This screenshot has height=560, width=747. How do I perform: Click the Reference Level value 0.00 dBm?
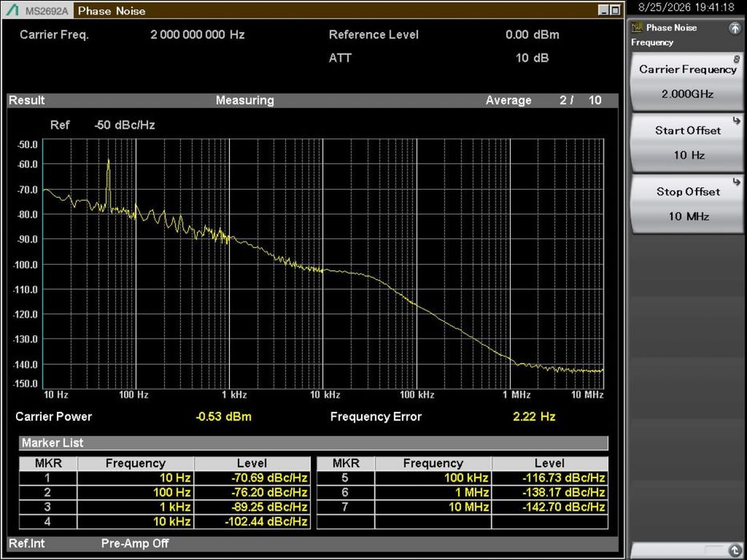532,34
